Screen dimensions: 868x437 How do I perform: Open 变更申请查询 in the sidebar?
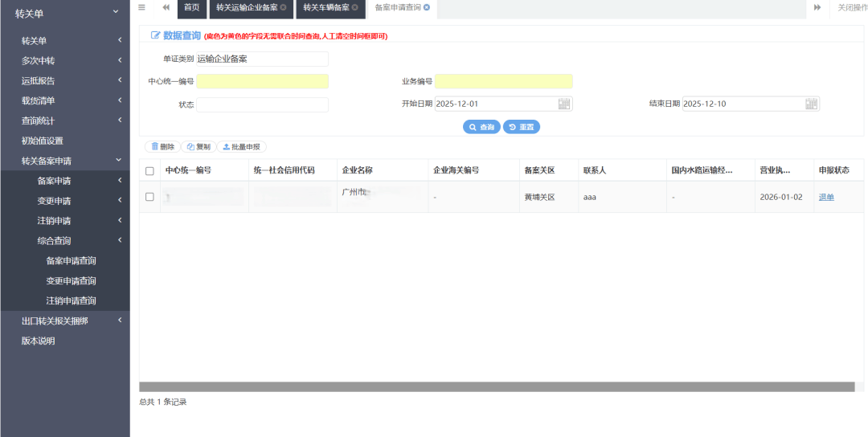tap(71, 281)
